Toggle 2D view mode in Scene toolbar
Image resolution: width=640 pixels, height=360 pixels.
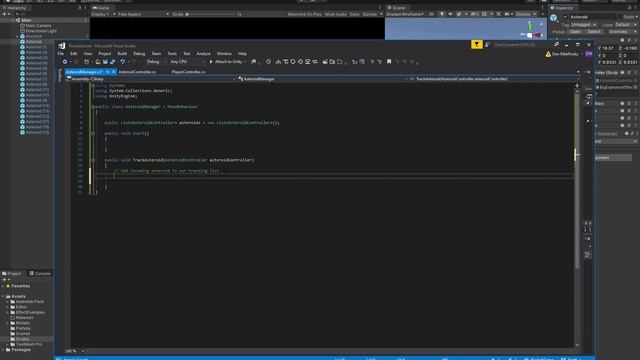coord(431,14)
